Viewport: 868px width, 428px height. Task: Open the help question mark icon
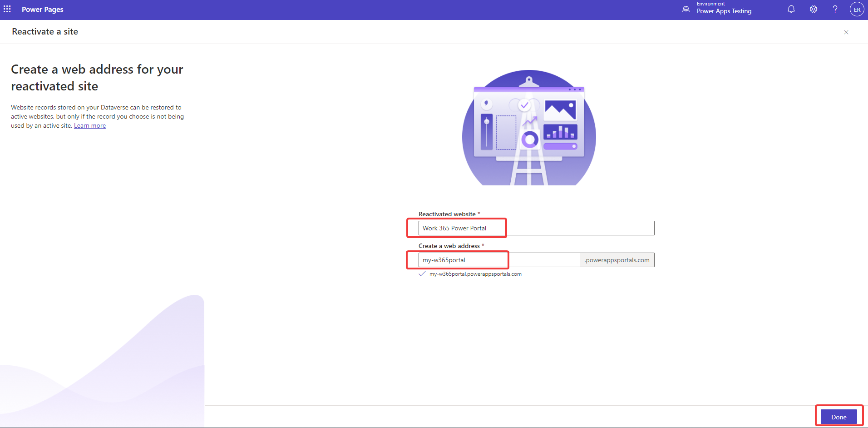coord(835,9)
